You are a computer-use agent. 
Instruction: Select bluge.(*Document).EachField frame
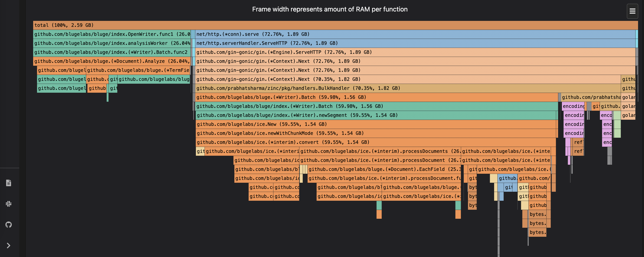384,169
